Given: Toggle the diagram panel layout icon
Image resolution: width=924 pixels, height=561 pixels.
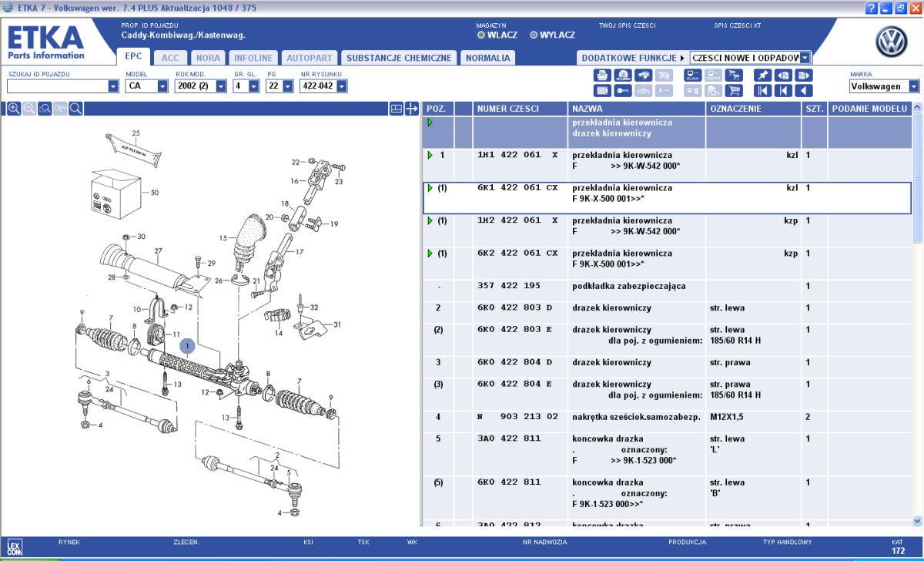Looking at the screenshot, I should 397,109.
